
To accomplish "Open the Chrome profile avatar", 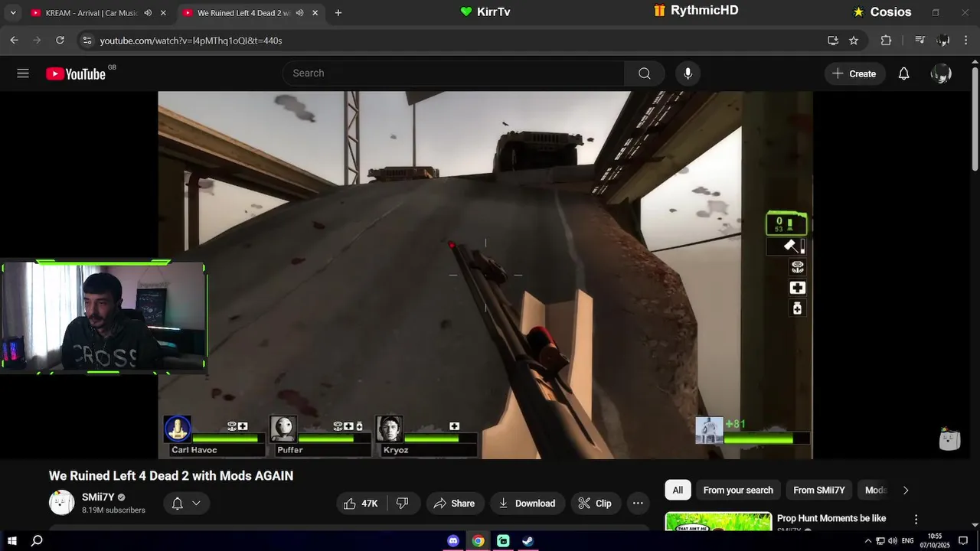I will tap(943, 41).
